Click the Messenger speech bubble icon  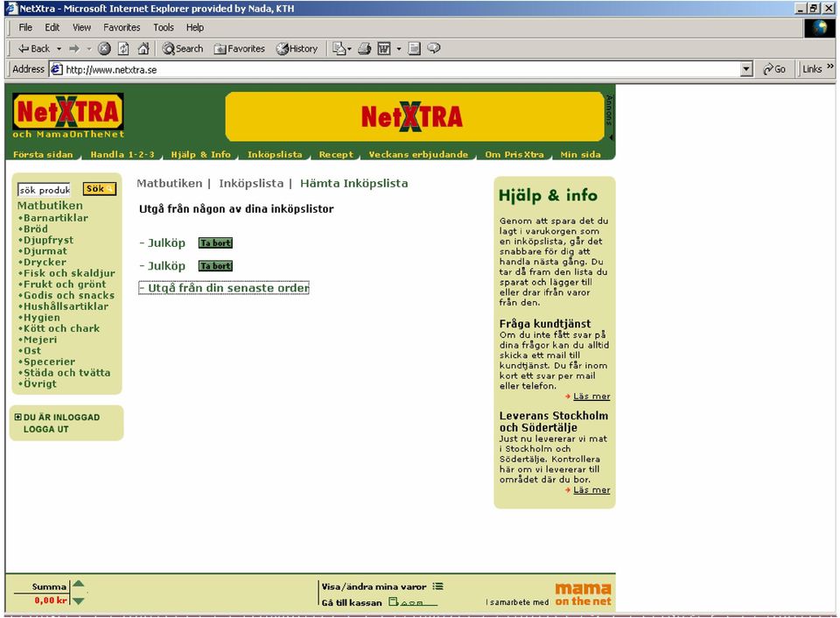pyautogui.click(x=434, y=49)
